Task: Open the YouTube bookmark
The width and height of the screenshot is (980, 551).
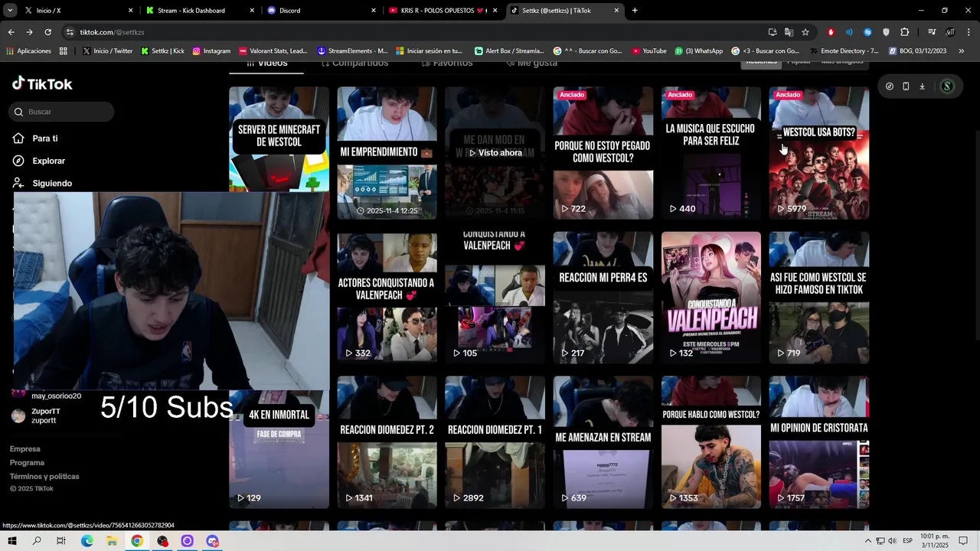Action: click(649, 51)
